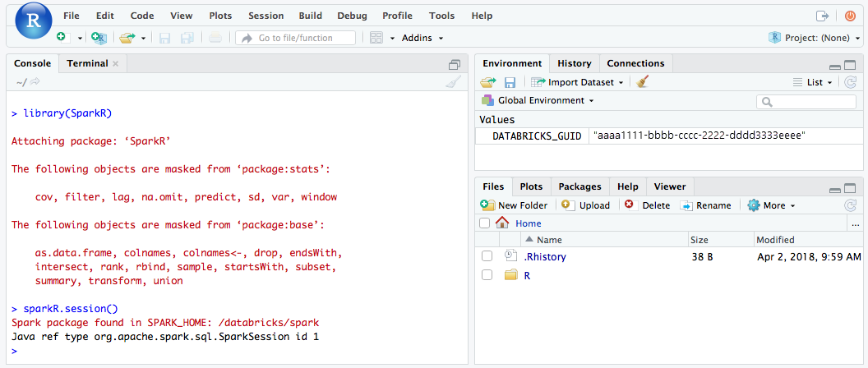Click the create project icon
Viewport: 868px width, 368px height.
coord(99,38)
